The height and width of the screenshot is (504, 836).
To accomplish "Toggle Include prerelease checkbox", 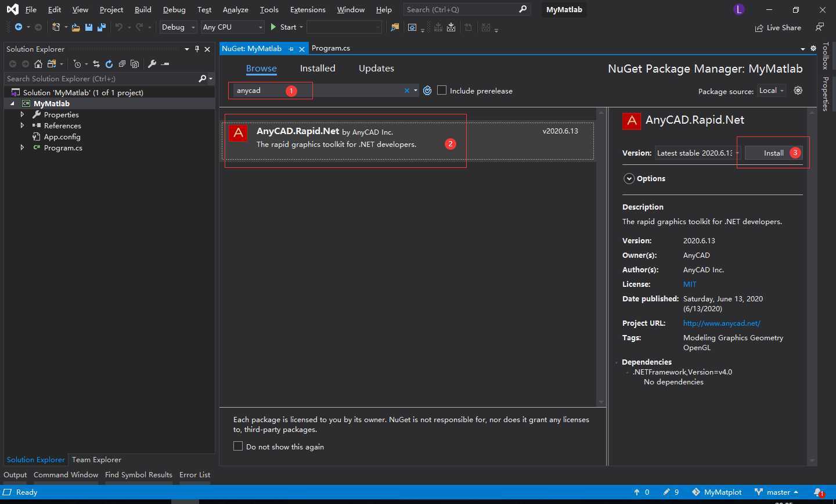I will [442, 90].
